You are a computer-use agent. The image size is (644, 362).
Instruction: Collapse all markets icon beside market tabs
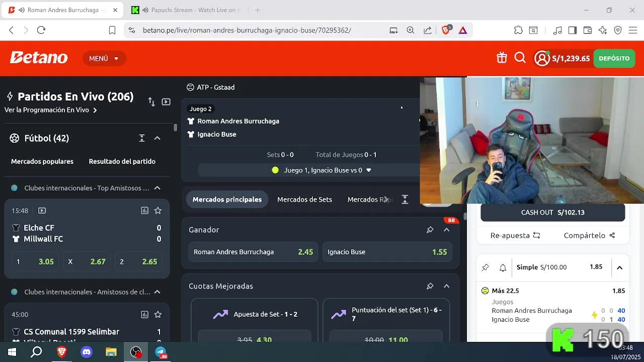coord(405,200)
